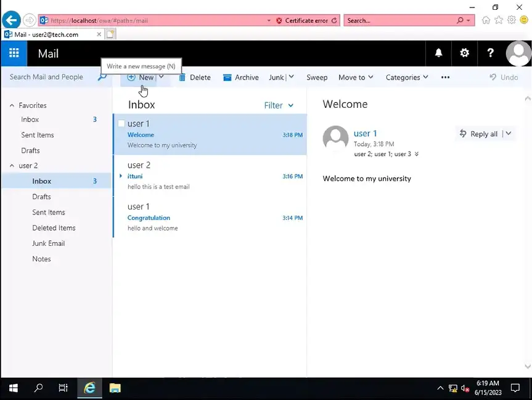This screenshot has width=532, height=400.
Task: Open the Settings gear menu
Action: (x=464, y=54)
